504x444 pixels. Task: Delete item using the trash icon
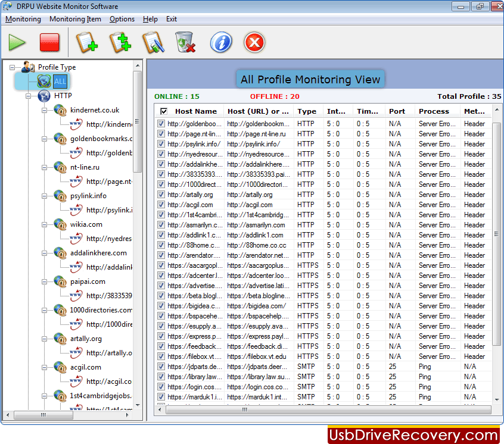pyautogui.click(x=185, y=42)
